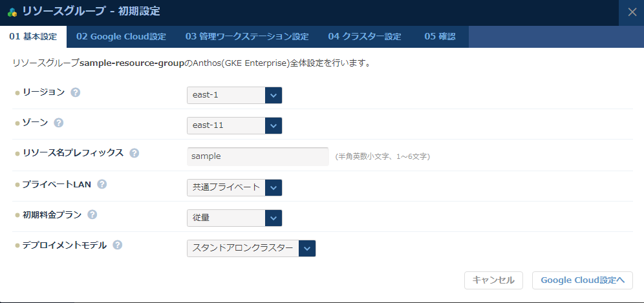The image size is (644, 303).
Task: Select the スタンドアロンクラスター deployment dropdown
Action: 251,248
